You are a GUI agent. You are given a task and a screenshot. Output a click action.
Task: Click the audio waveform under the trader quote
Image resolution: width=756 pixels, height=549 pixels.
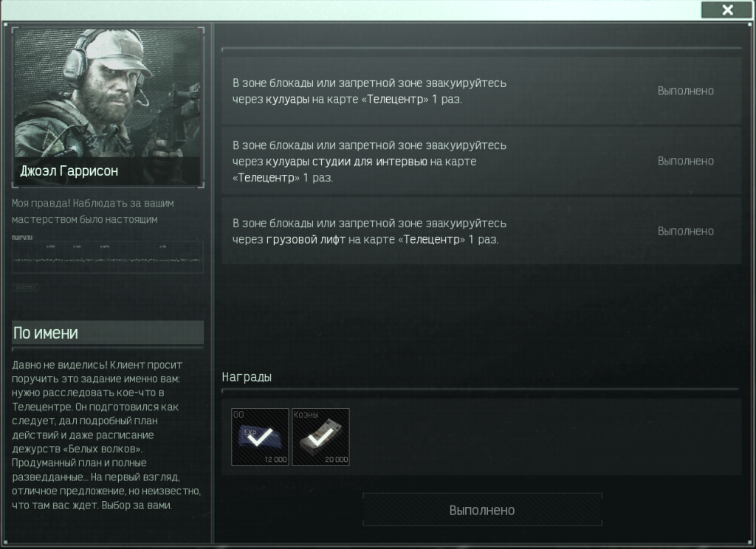tap(108, 257)
